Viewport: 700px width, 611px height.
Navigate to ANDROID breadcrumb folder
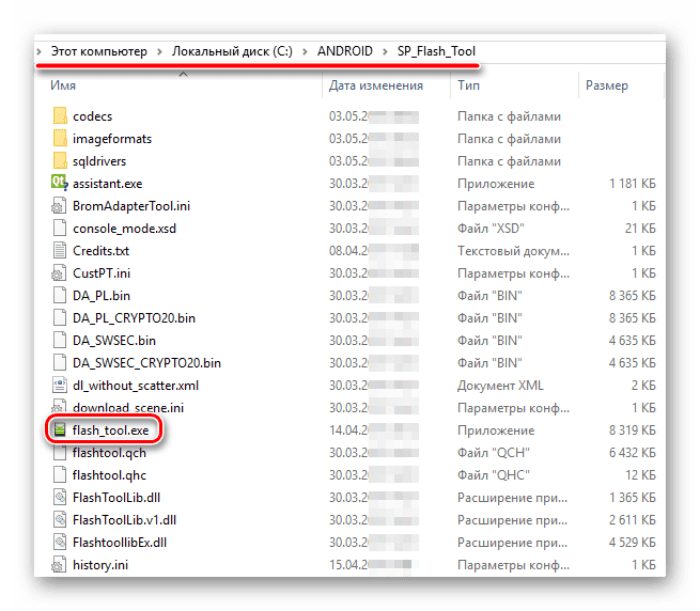[x=345, y=51]
